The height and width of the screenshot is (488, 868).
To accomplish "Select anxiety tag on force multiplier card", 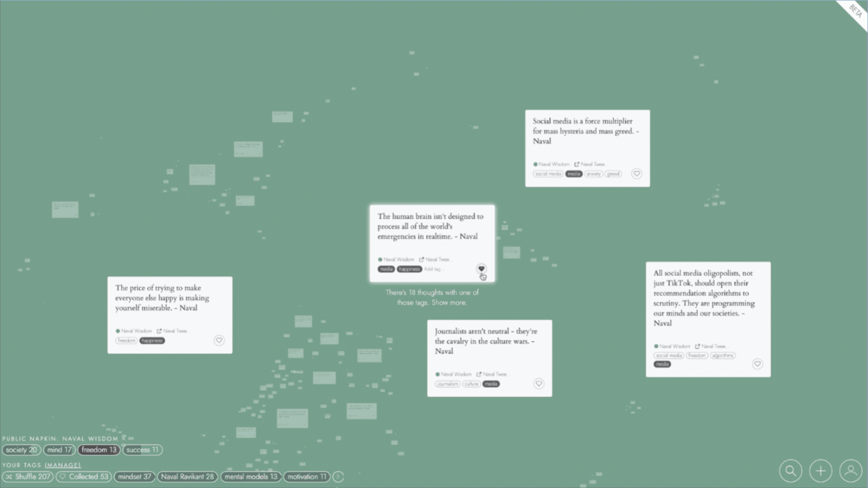I will [x=593, y=174].
